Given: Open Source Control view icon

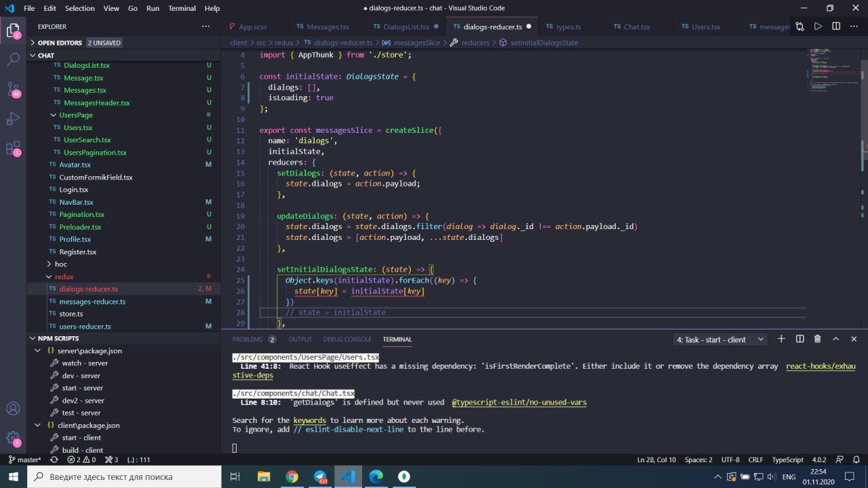Looking at the screenshot, I should tap(13, 89).
